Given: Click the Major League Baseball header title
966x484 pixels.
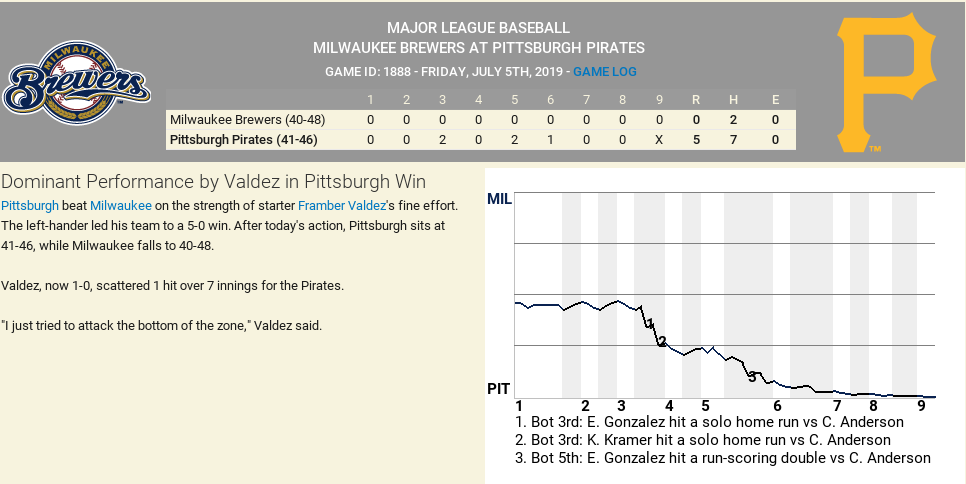Looking at the screenshot, I should coord(478,28).
